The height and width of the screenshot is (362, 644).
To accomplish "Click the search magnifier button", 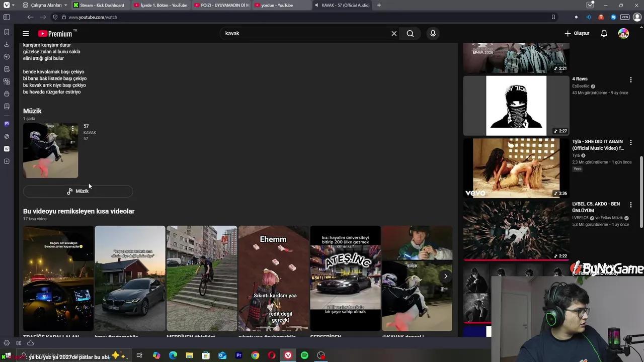I will pos(410,33).
